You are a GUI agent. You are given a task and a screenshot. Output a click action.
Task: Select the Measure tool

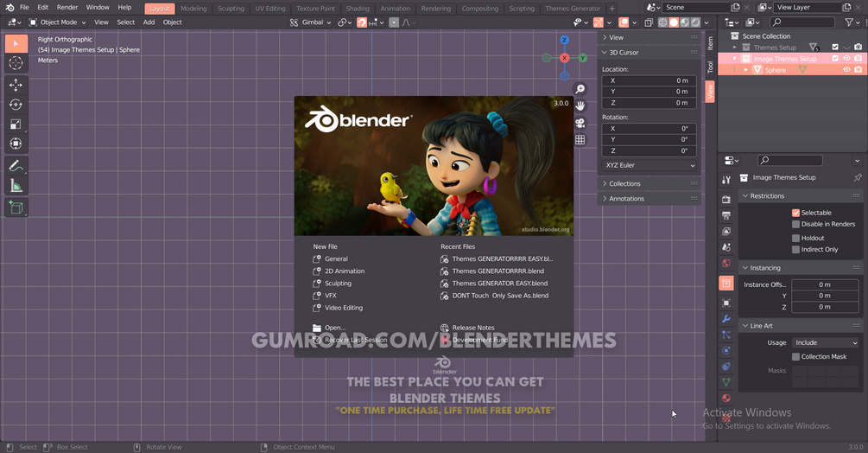tap(16, 186)
